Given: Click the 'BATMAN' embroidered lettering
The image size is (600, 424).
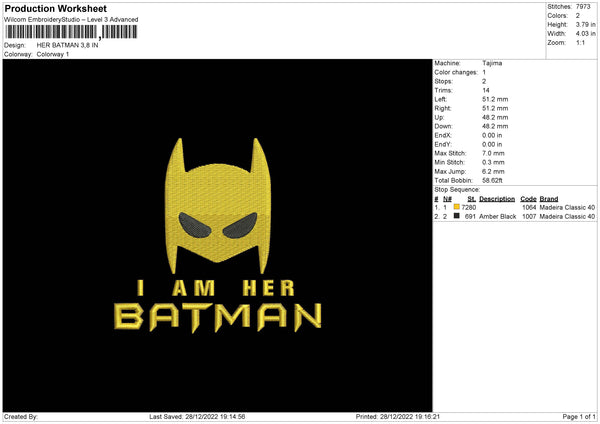Looking at the screenshot, I should tap(218, 317).
